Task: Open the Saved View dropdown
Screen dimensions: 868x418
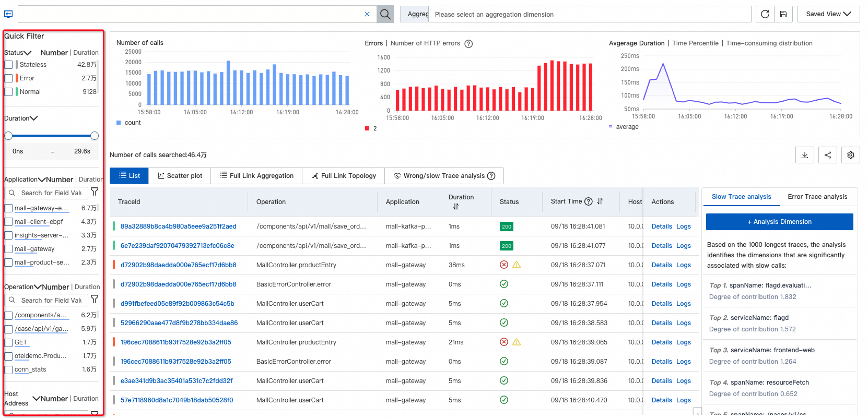Action: [828, 14]
